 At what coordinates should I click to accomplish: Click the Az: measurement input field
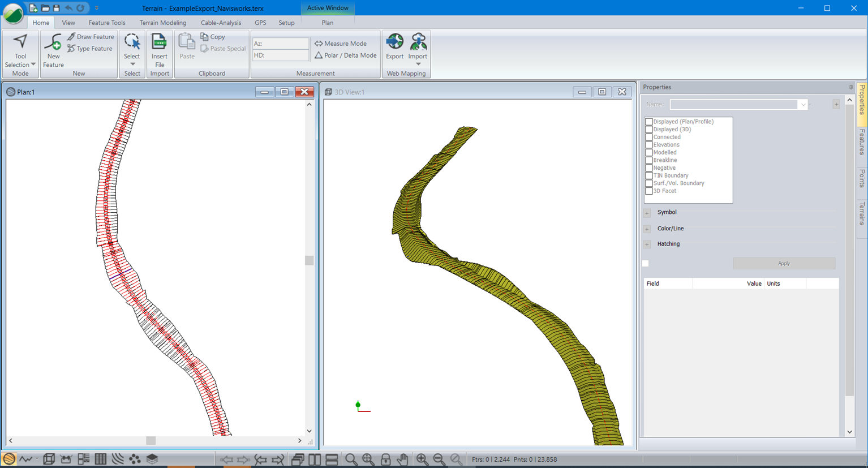(x=281, y=44)
